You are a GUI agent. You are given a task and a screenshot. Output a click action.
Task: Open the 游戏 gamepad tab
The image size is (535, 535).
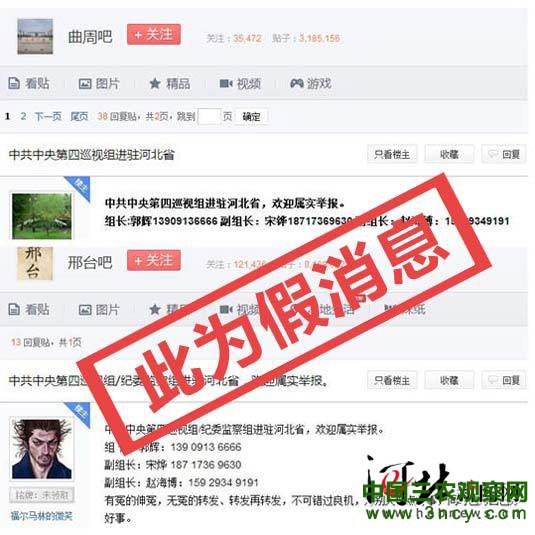[x=311, y=83]
